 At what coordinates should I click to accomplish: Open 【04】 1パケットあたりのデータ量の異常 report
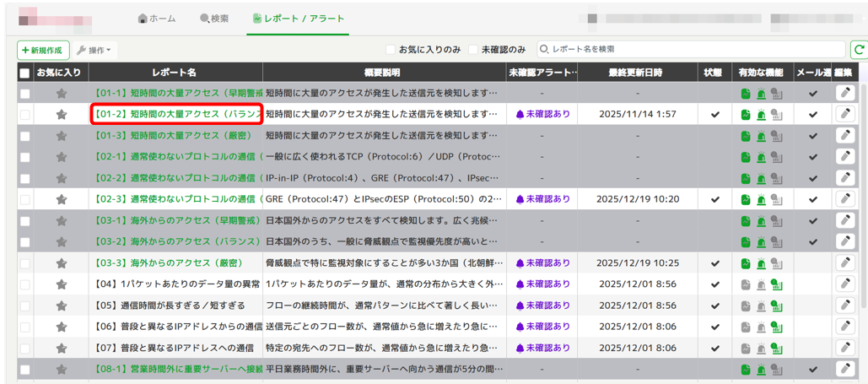pos(177,284)
